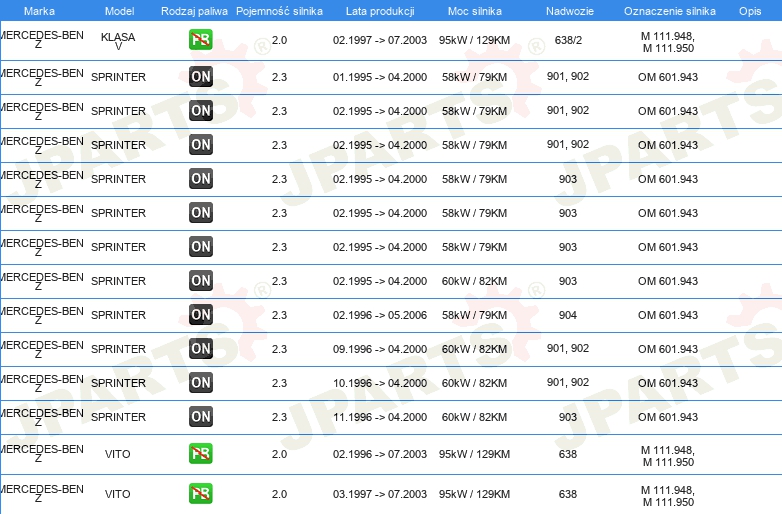Viewport: 782px width, 514px height.
Task: Click the Opis column header
Action: pos(750,11)
